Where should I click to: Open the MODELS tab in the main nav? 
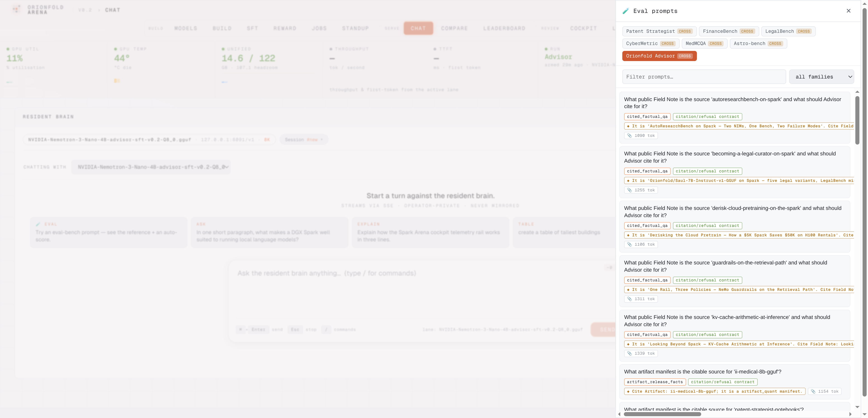(186, 28)
